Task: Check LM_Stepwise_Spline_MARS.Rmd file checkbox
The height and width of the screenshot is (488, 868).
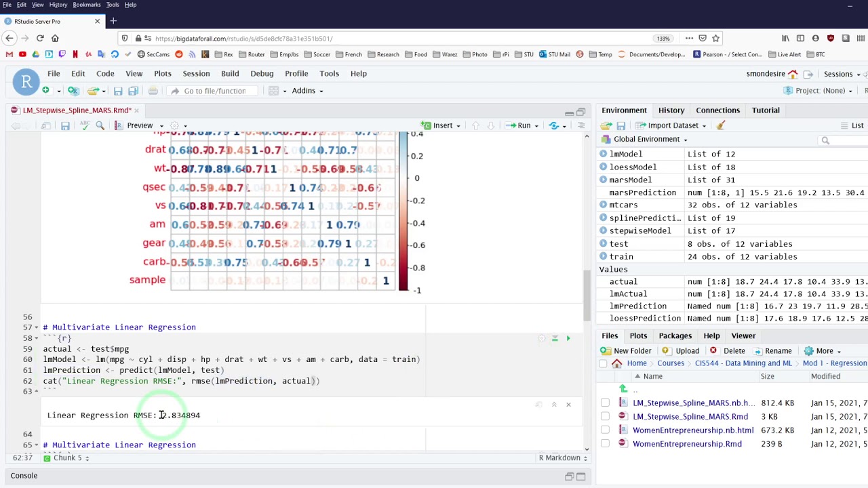Action: click(x=605, y=417)
